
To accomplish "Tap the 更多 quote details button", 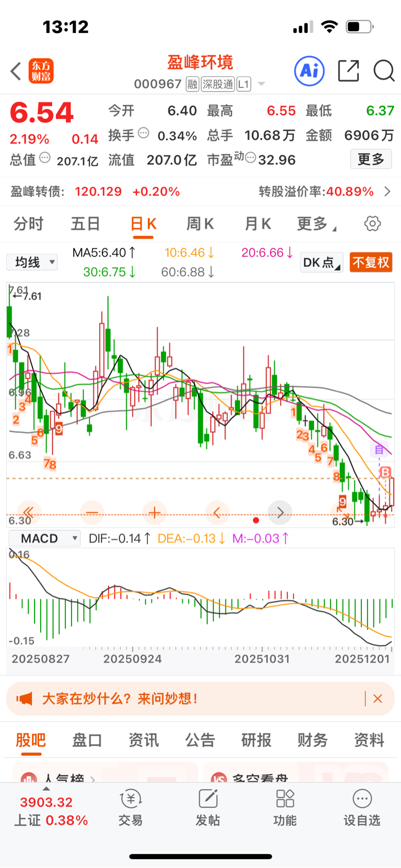I will click(371, 159).
